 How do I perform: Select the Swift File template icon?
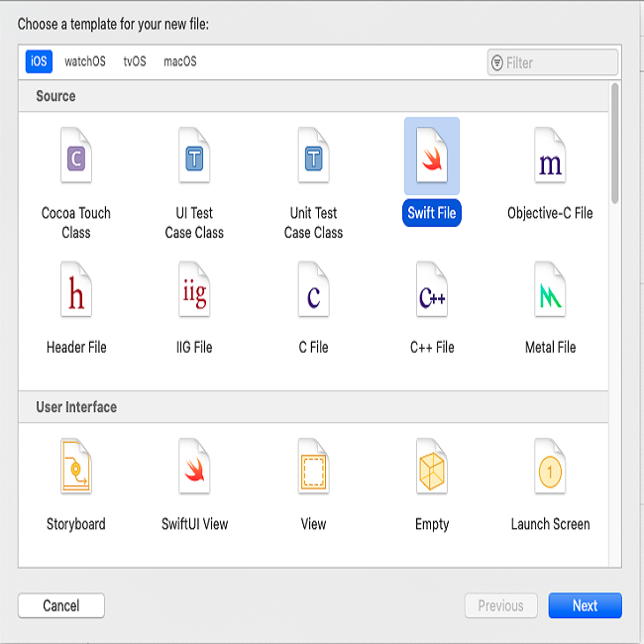432,156
